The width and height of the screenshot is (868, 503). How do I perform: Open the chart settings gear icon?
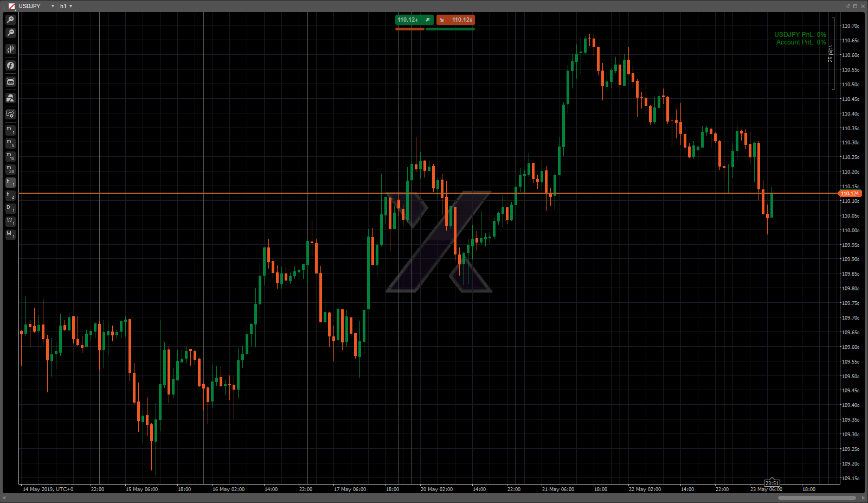pyautogui.click(x=10, y=114)
